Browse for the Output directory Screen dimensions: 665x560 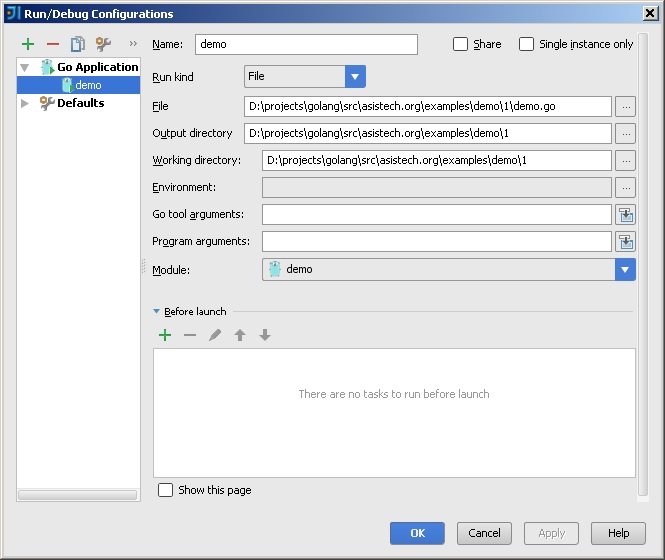[626, 134]
